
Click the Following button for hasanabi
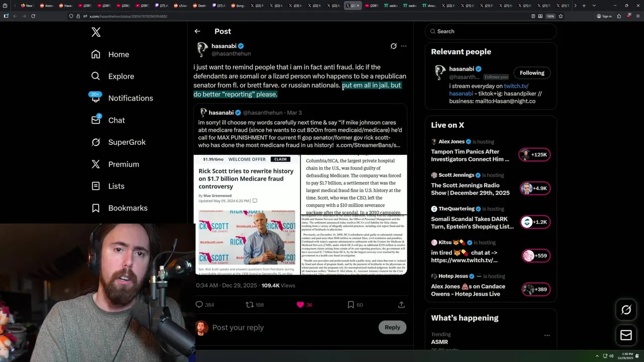pyautogui.click(x=532, y=73)
